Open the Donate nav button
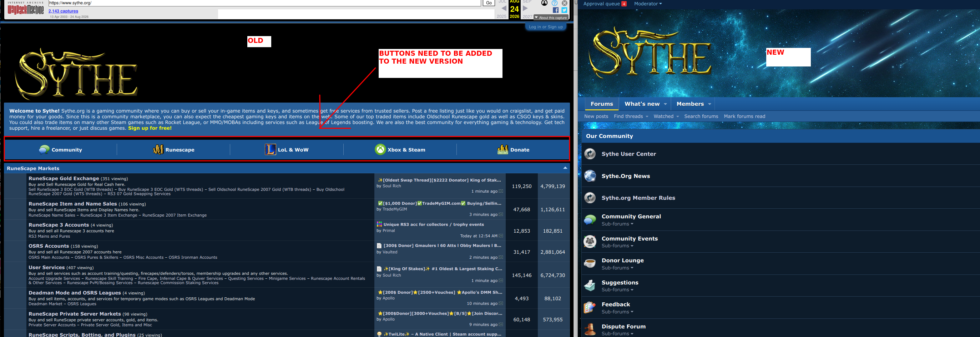Viewport: 980px width, 337px height. 513,150
